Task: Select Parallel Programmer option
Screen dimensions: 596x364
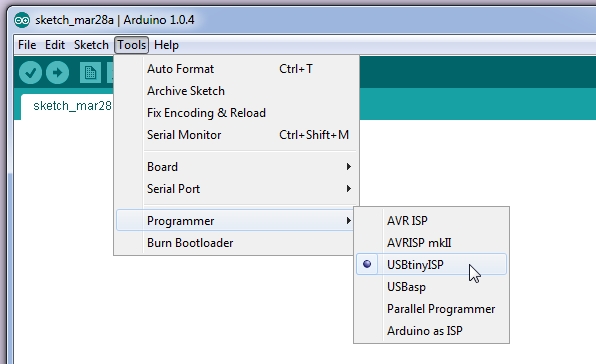Action: (x=431, y=309)
